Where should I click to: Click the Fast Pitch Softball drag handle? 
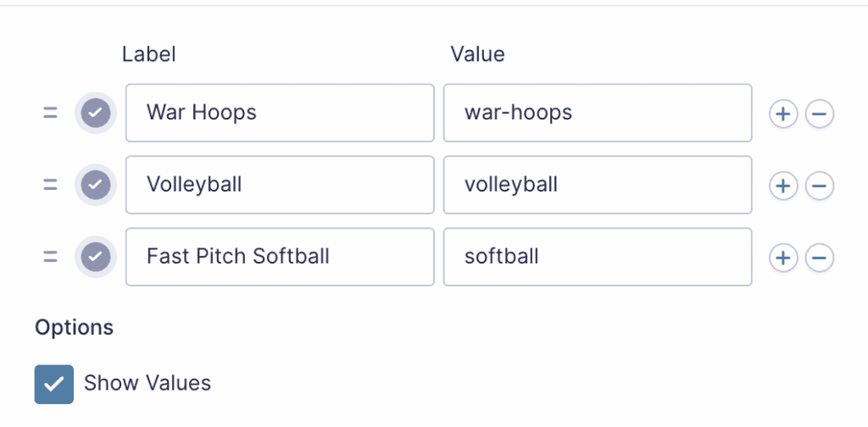50,257
